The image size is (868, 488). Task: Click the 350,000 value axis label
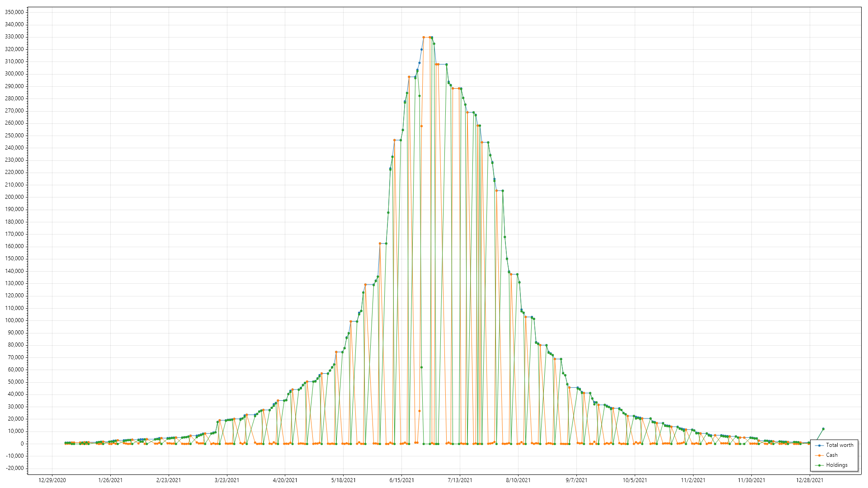(14, 12)
